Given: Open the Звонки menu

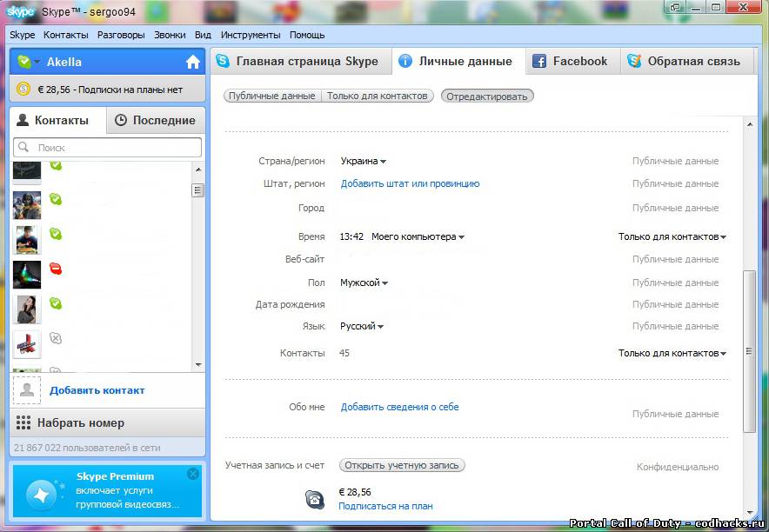Looking at the screenshot, I should [x=170, y=35].
